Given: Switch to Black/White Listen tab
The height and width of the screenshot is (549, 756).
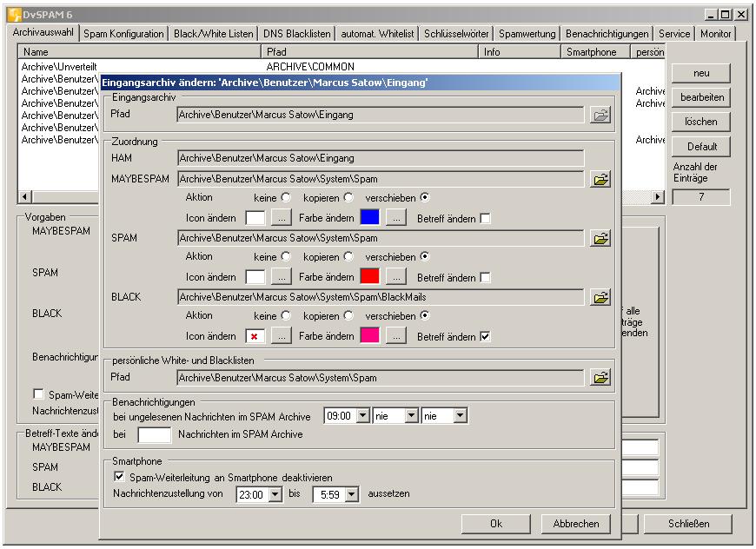Looking at the screenshot, I should point(213,34).
